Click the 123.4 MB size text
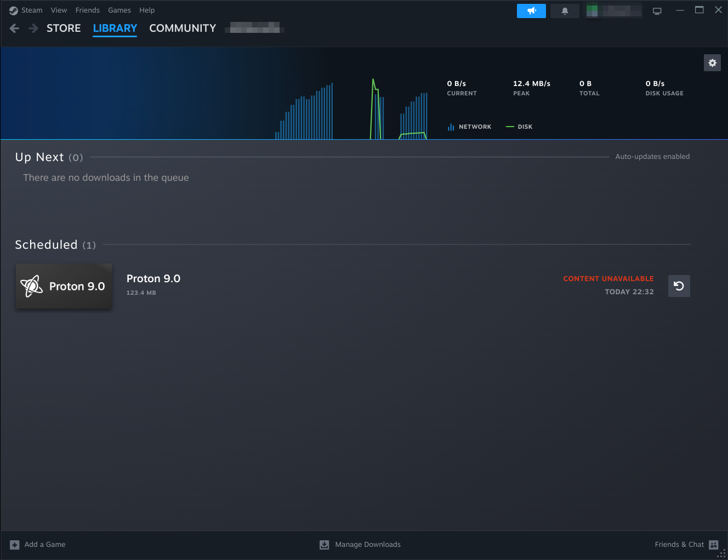The width and height of the screenshot is (728, 560). (141, 293)
